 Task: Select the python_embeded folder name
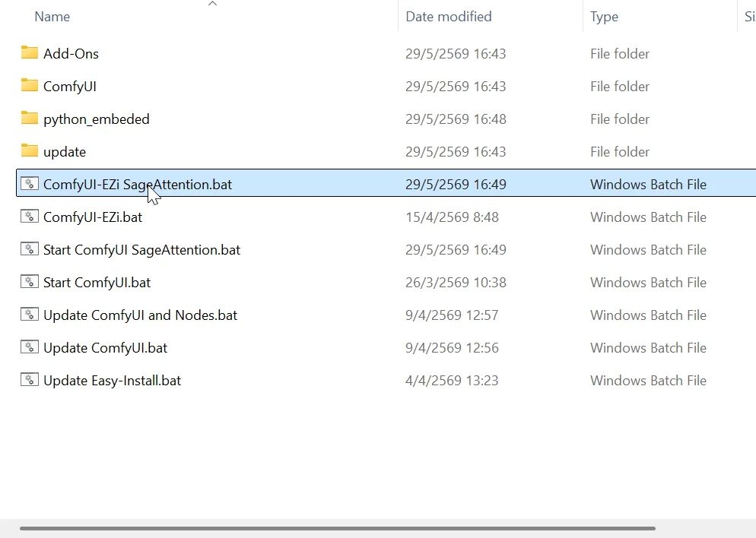pos(97,119)
